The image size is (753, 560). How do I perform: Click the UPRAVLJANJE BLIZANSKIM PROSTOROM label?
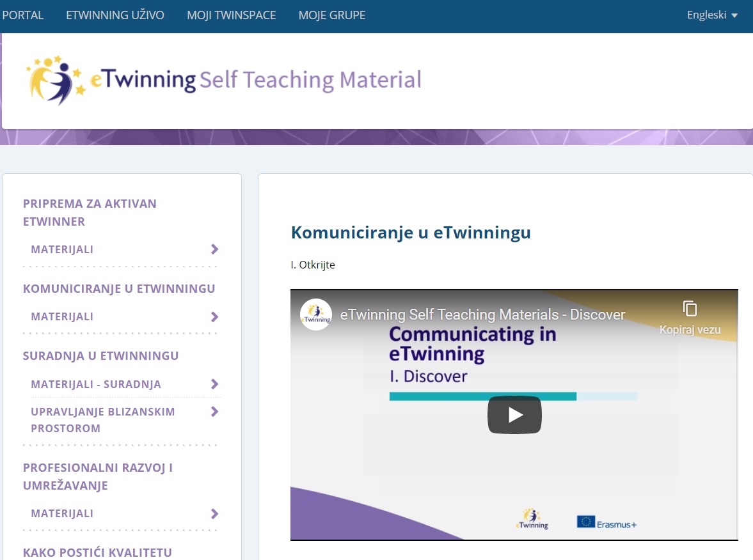pos(103,420)
